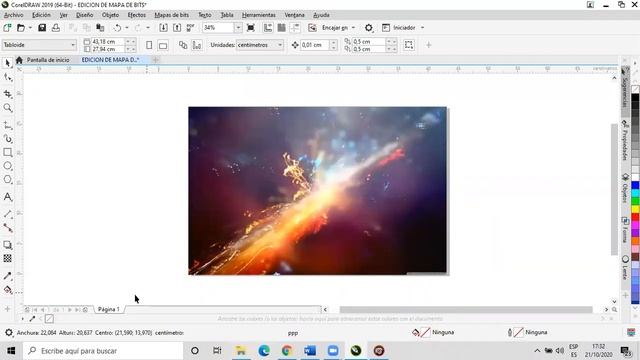Toggle the snap off button
Viewport: 640px width, 360px height.
pos(312,28)
